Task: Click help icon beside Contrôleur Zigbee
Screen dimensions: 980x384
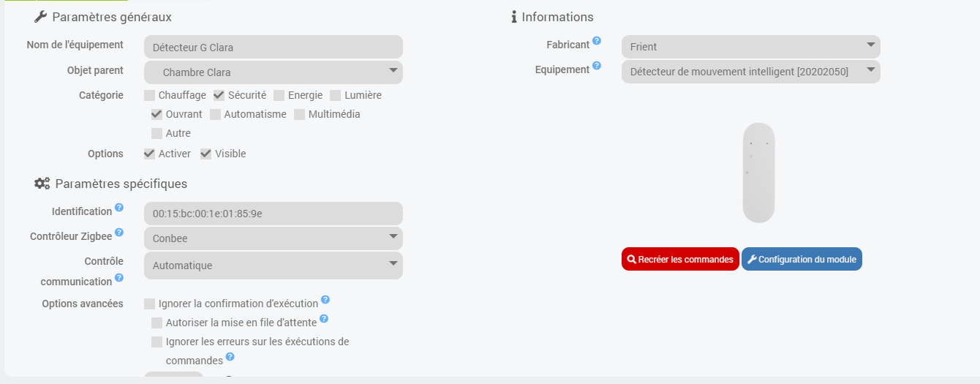Action: pyautogui.click(x=119, y=233)
